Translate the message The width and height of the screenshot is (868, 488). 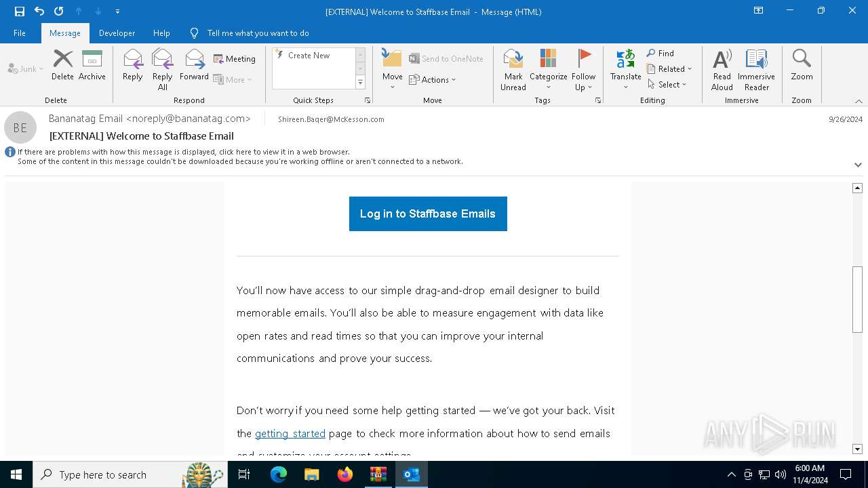[x=625, y=69]
